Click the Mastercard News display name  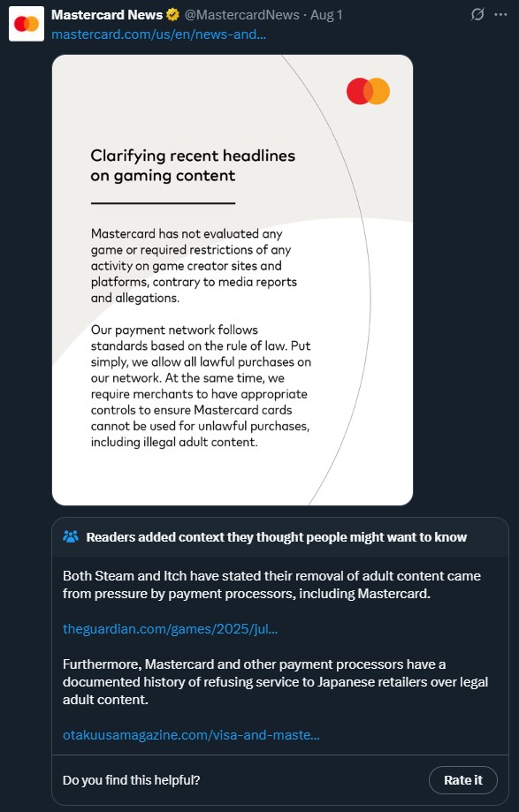[107, 15]
